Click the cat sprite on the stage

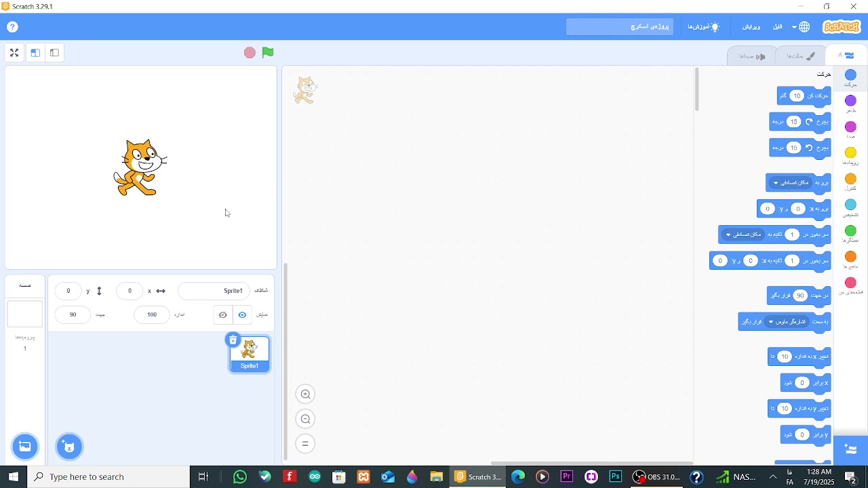click(x=140, y=167)
